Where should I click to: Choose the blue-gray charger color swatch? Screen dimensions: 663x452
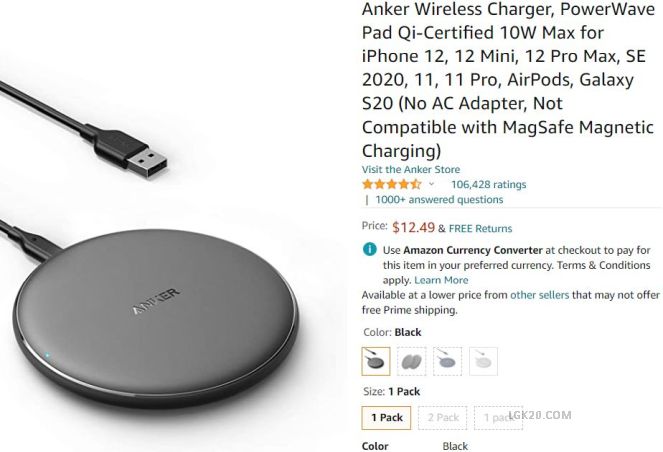coord(447,361)
